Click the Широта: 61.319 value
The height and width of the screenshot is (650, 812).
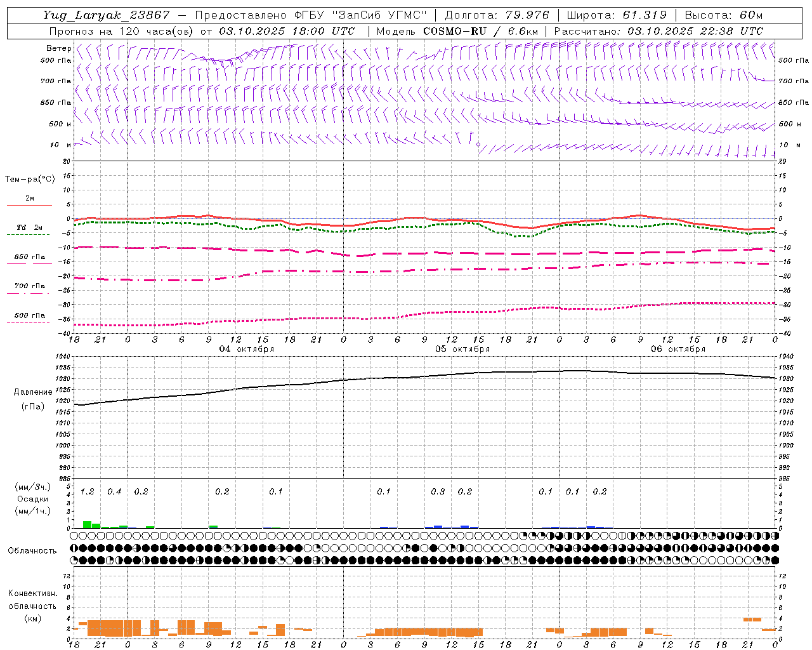pyautogui.click(x=617, y=15)
